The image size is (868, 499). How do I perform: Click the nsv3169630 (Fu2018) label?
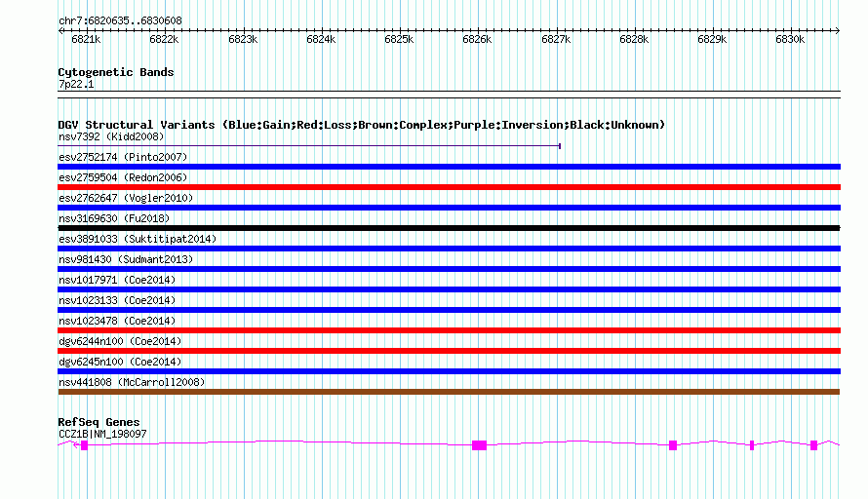pos(114,218)
